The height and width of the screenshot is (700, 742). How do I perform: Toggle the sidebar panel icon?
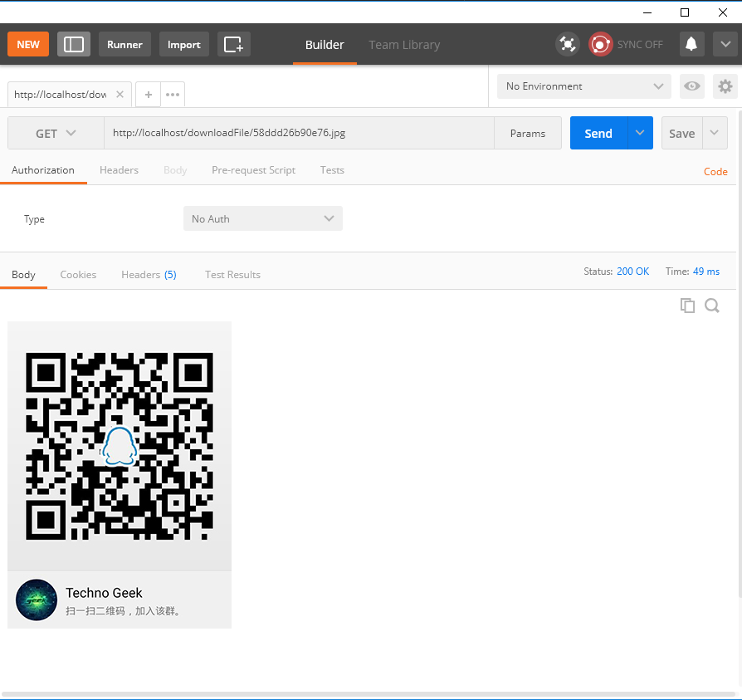coord(74,45)
